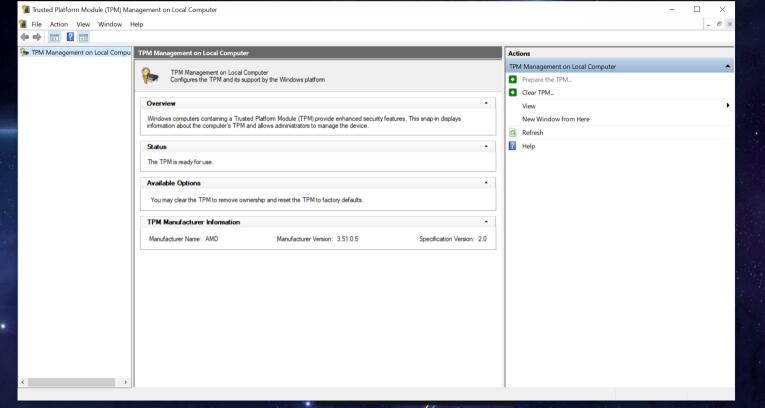Collapse the Overview section
Screen dimensions: 765x408
[486, 103]
